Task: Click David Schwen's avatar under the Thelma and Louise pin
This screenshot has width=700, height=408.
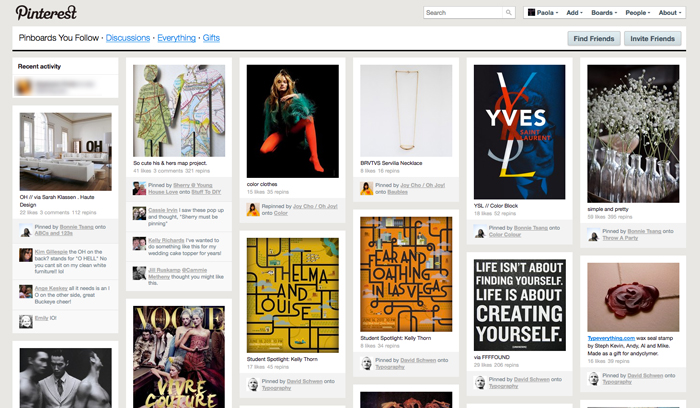Action: pyautogui.click(x=253, y=384)
